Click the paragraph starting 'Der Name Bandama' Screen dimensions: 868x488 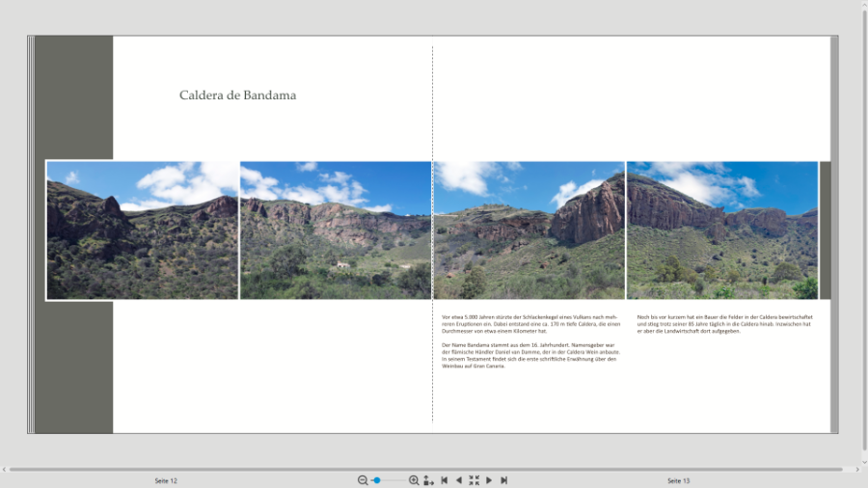tap(530, 355)
